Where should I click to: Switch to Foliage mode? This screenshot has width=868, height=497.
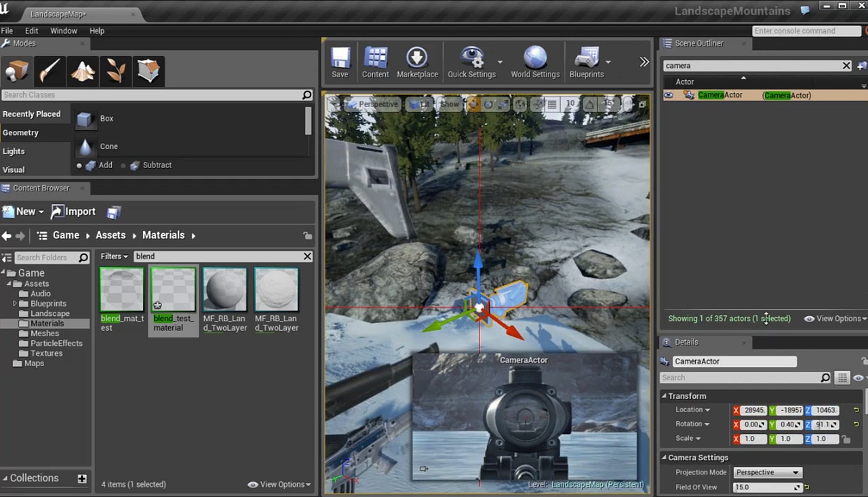click(x=115, y=71)
